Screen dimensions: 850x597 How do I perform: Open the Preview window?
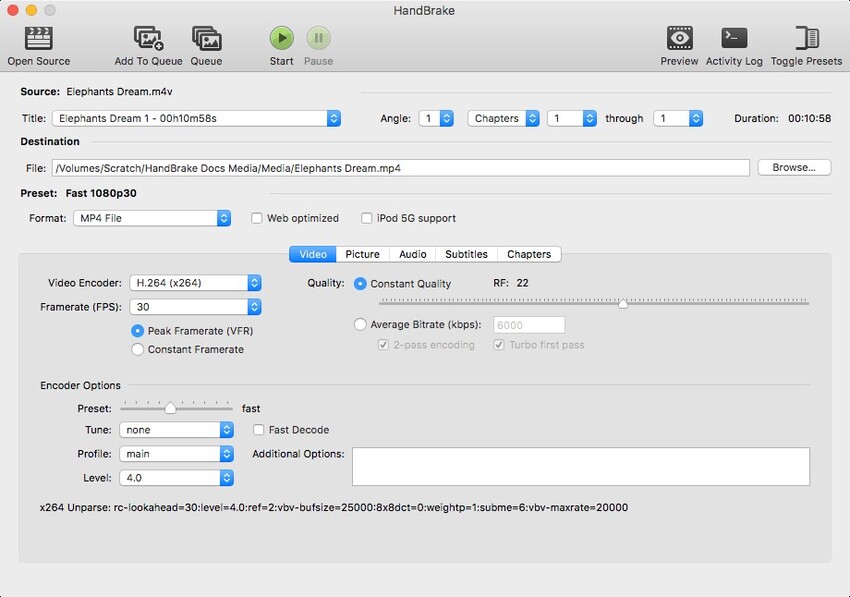coord(679,42)
